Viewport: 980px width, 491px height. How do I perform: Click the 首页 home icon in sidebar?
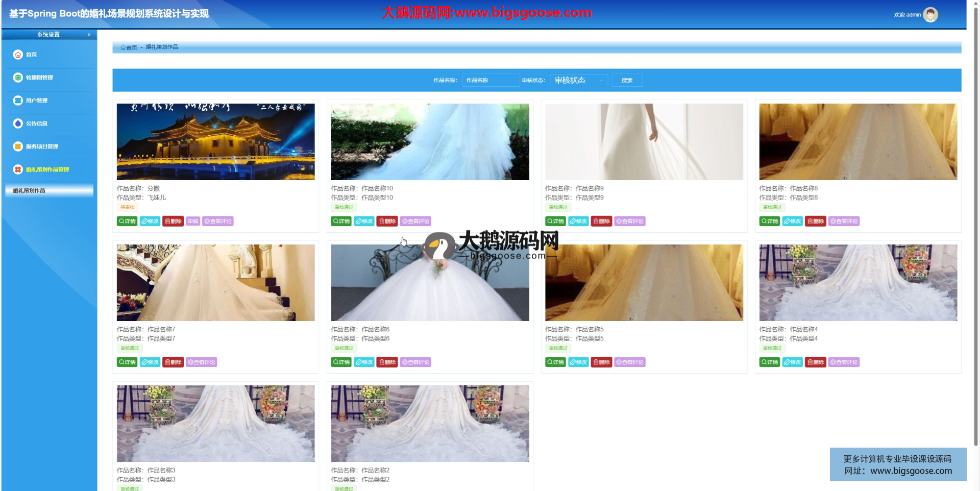(18, 55)
